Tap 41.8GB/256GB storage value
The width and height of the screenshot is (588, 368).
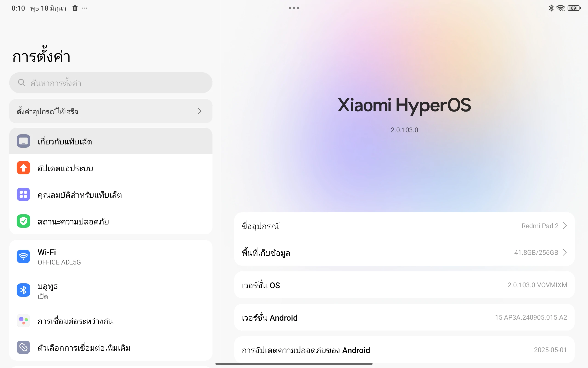(536, 253)
